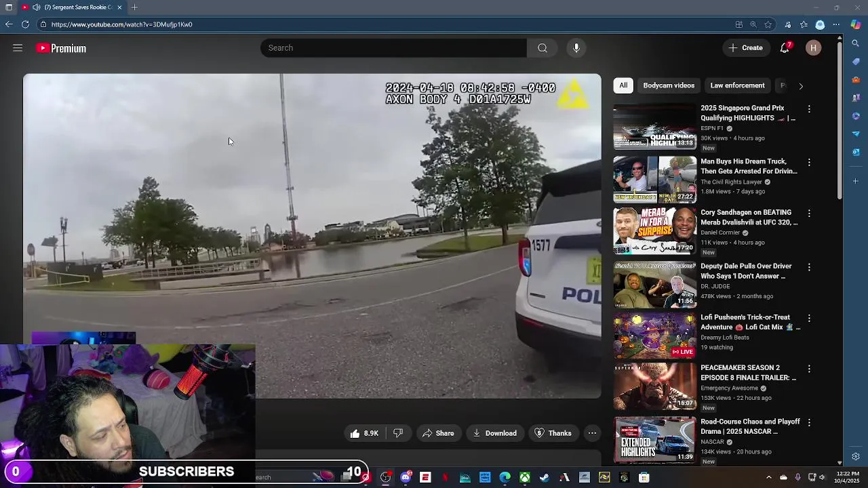Open Cory Sandhagen on BEATING Merab video
The image size is (868, 488).
coord(749,217)
